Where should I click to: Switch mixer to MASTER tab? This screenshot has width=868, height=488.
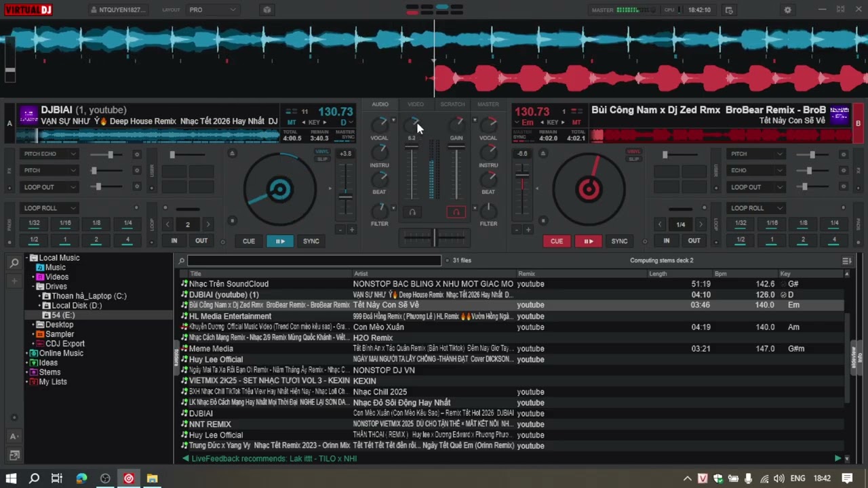(488, 104)
